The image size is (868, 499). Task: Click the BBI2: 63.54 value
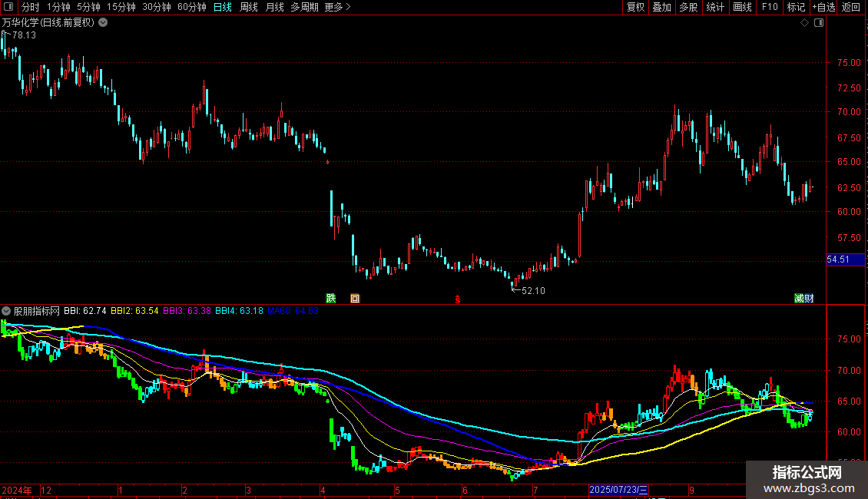click(x=134, y=311)
